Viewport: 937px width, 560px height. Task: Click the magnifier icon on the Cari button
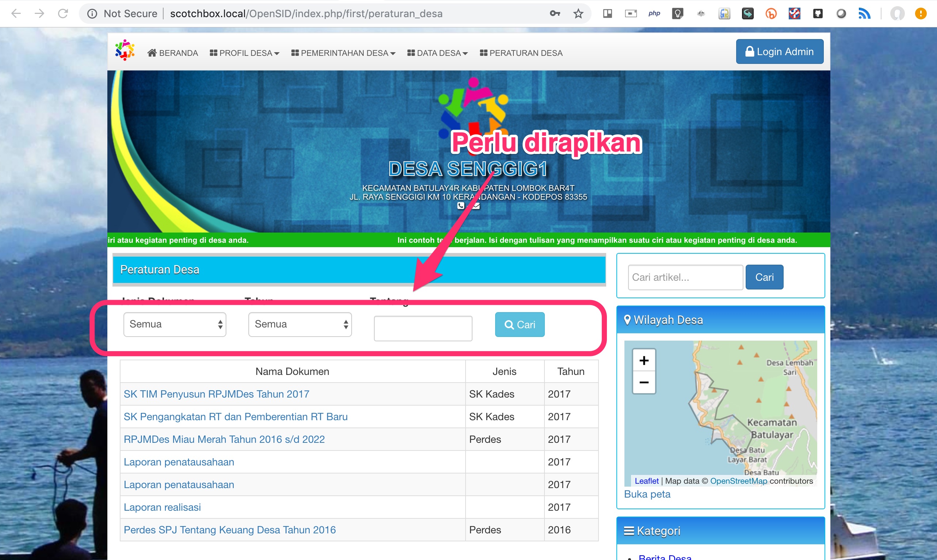pos(509,325)
